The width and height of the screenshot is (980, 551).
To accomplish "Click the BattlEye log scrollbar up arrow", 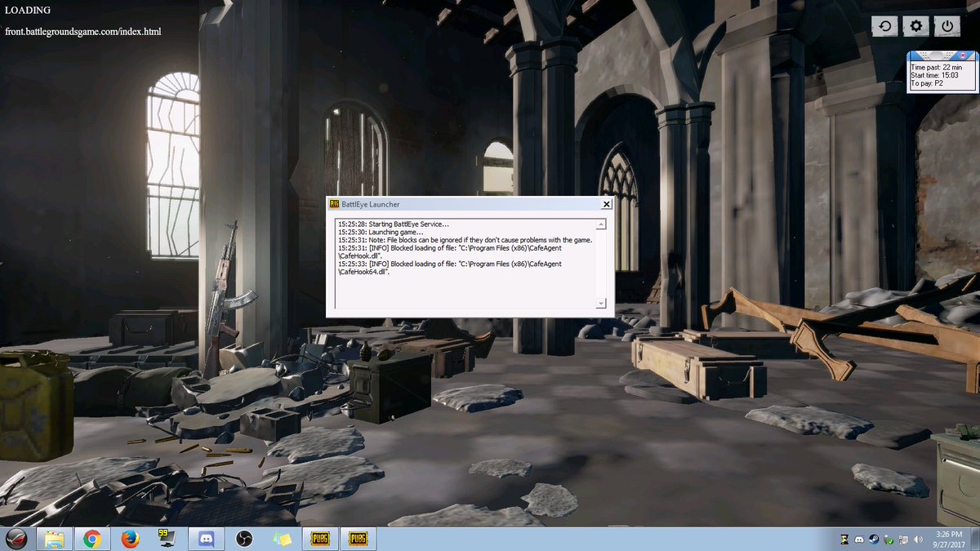I will (x=601, y=224).
